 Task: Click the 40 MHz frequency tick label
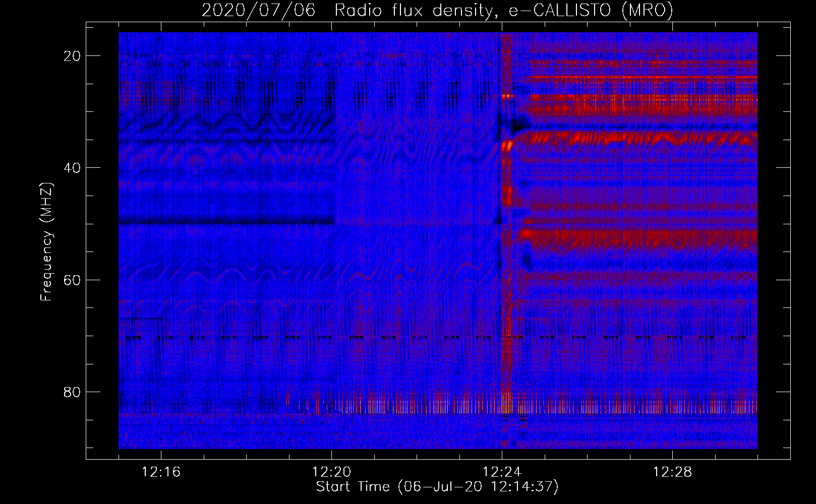point(73,168)
